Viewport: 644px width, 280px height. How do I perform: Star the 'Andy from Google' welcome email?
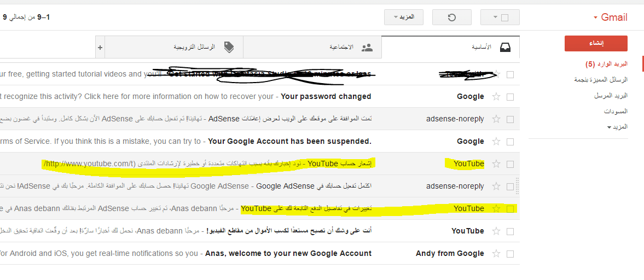point(496,254)
